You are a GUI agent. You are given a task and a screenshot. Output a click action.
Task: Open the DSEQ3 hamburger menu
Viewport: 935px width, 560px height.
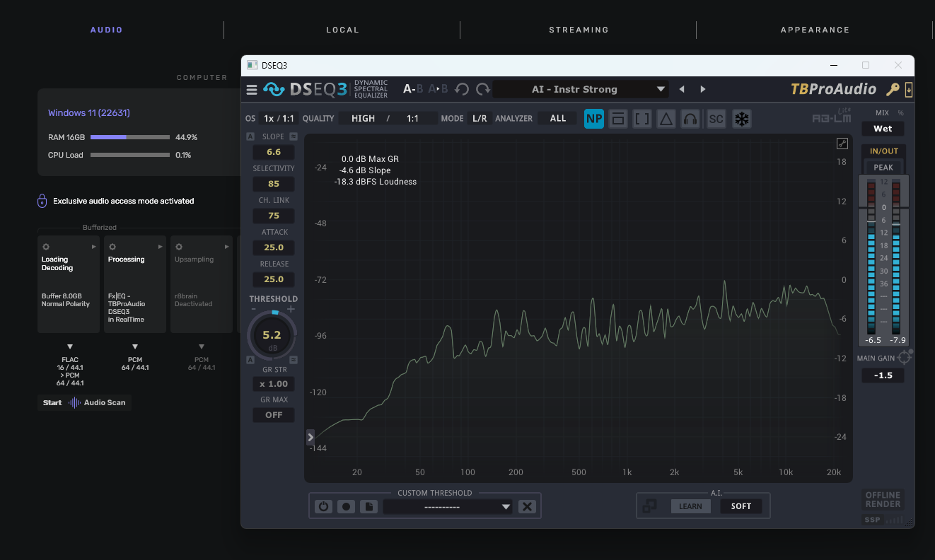point(252,90)
